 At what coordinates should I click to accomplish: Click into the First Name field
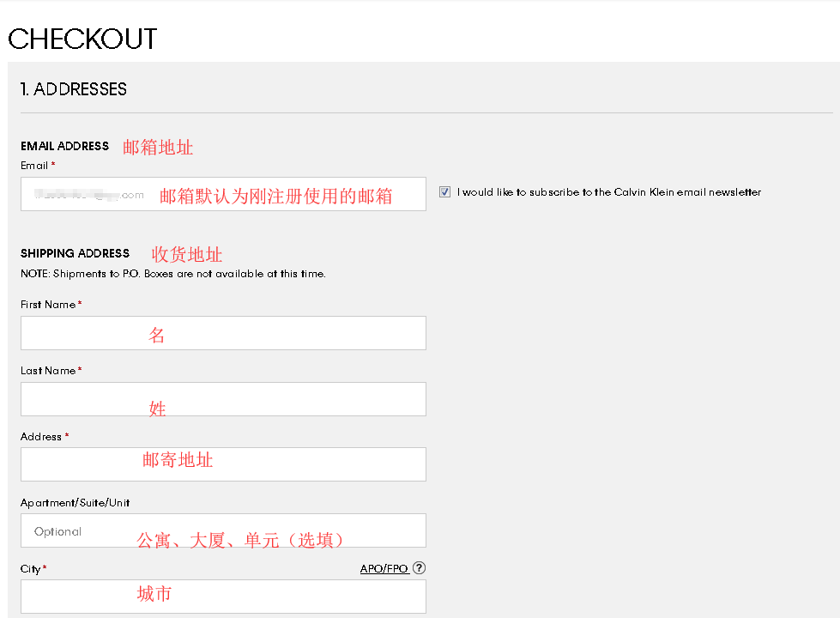pyautogui.click(x=223, y=333)
